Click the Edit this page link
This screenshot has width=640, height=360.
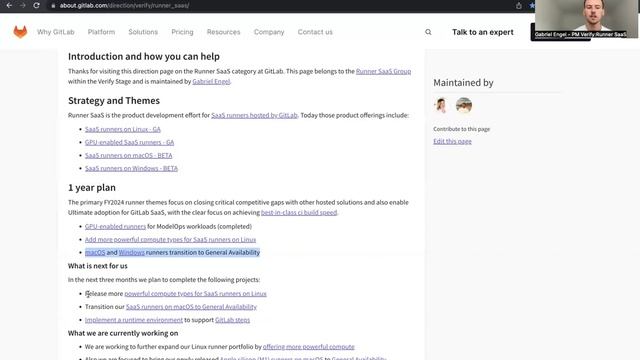click(x=452, y=141)
